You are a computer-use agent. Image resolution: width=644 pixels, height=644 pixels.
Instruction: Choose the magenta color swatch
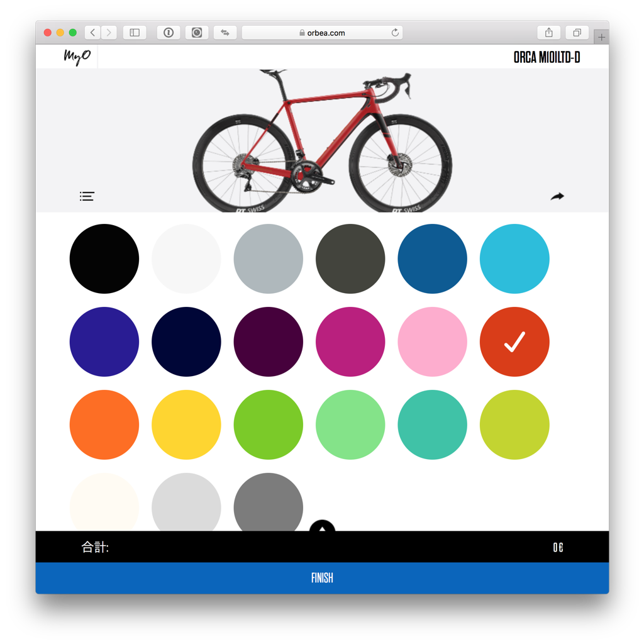[x=350, y=341]
